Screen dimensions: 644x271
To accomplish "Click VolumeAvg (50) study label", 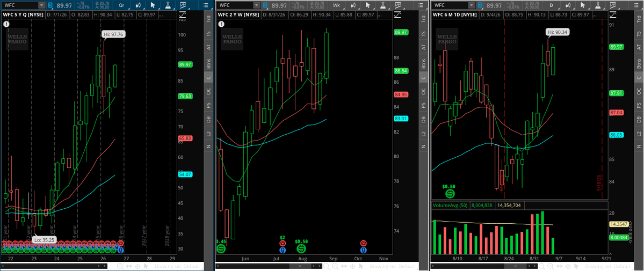I will coord(450,205).
